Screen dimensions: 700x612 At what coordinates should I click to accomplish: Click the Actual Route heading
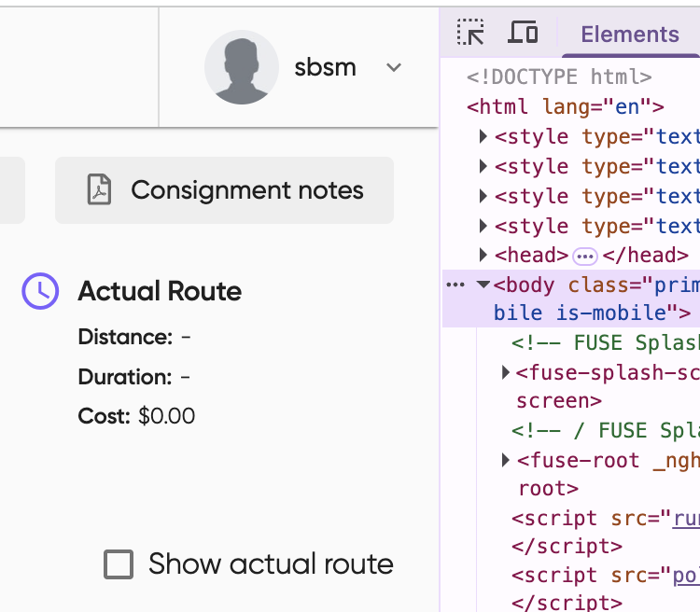click(160, 291)
